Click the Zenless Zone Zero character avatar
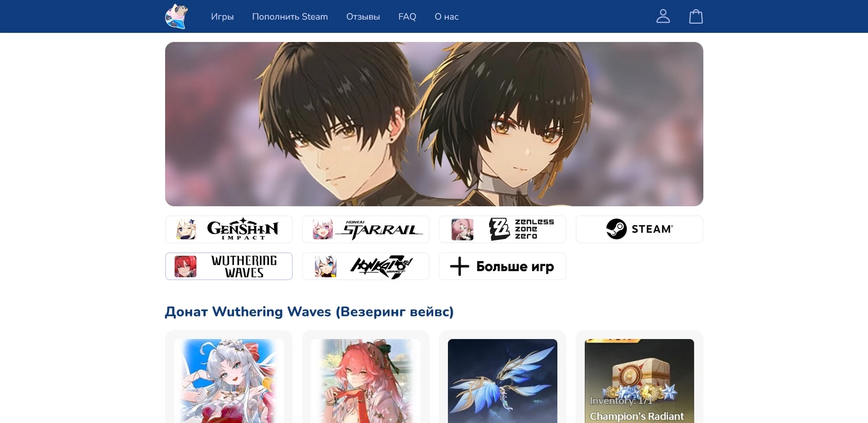Viewport: 868px width, 423px height. (462, 229)
